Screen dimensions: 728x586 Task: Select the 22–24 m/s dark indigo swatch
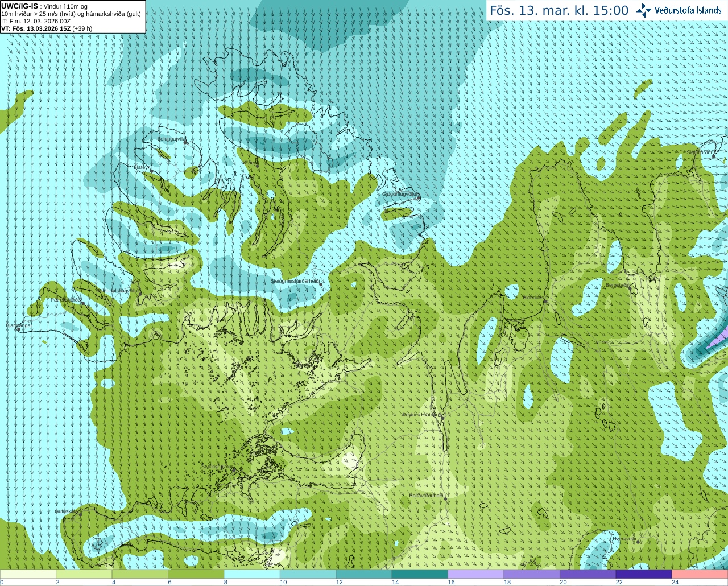pos(644,574)
